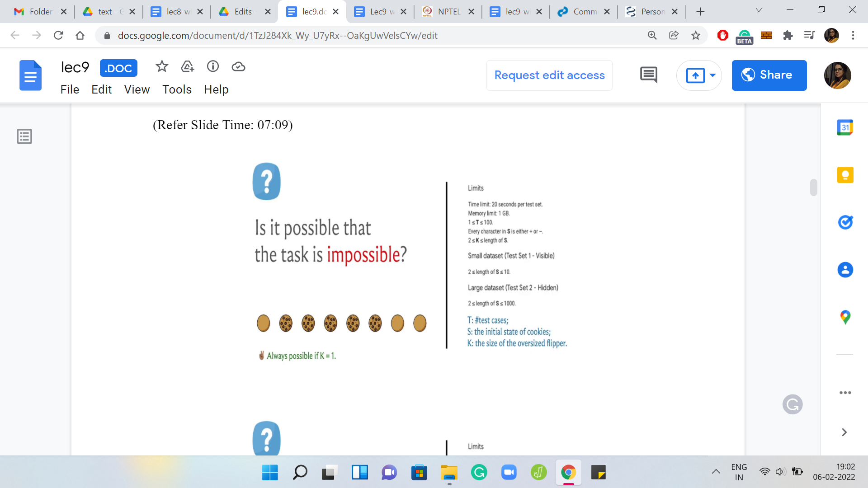The width and height of the screenshot is (868, 488).
Task: Open File Explorer from taskbar
Action: click(449, 473)
